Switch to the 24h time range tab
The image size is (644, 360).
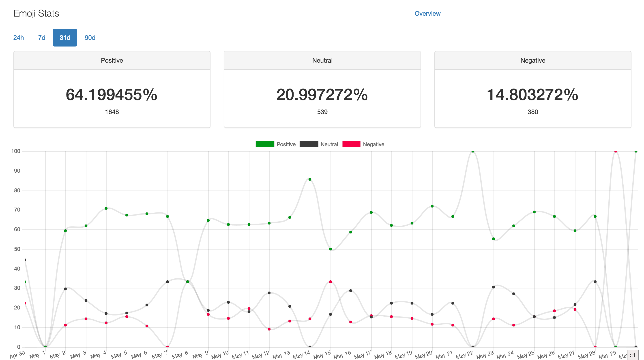(19, 38)
